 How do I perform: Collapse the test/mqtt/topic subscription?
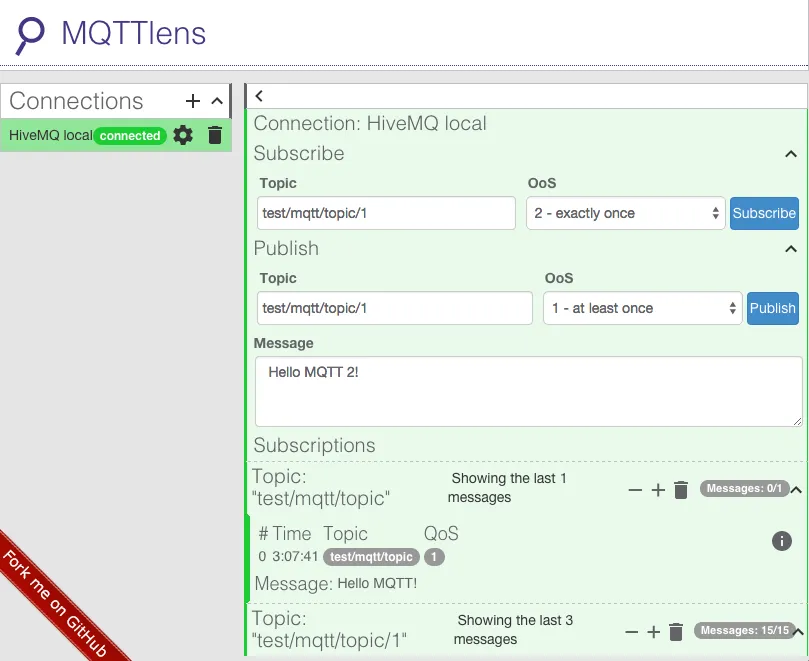click(796, 490)
